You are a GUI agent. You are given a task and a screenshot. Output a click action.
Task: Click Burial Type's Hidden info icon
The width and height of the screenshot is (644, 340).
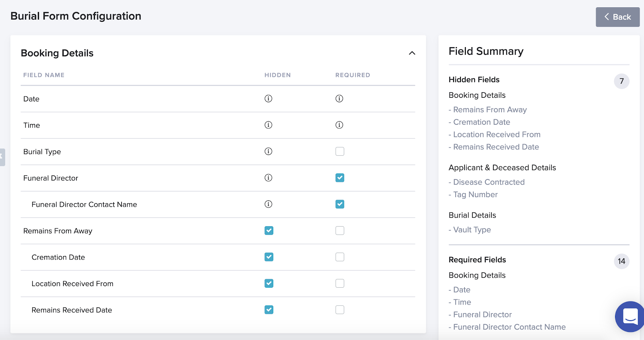click(x=268, y=151)
